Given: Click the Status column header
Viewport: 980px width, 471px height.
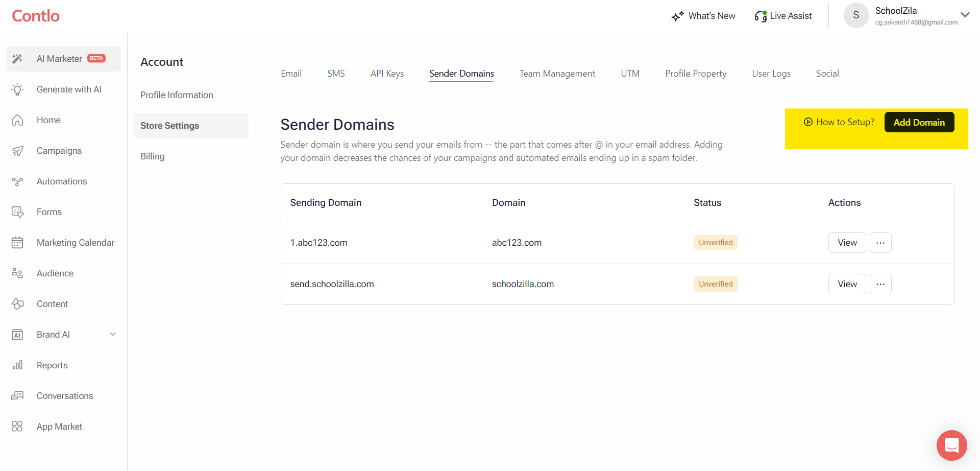Looking at the screenshot, I should pos(707,203).
